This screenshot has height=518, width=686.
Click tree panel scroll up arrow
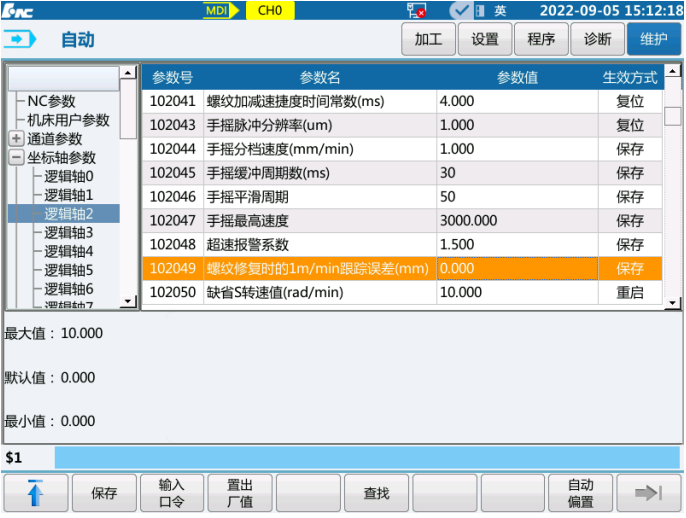(x=128, y=72)
